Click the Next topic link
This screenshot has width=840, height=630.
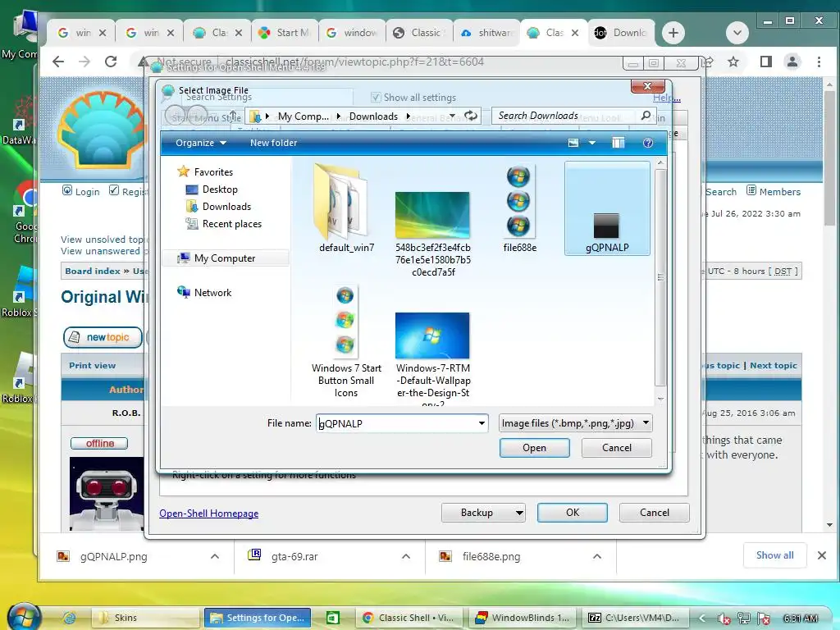pyautogui.click(x=774, y=365)
